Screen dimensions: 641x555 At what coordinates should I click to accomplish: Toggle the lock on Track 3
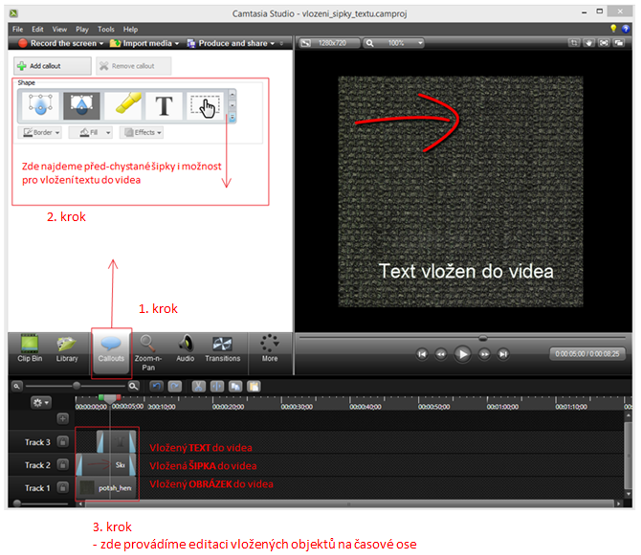(61, 441)
